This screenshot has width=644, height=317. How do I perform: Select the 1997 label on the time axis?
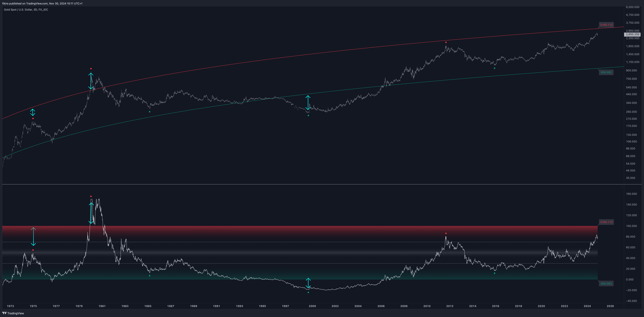[x=286, y=306]
